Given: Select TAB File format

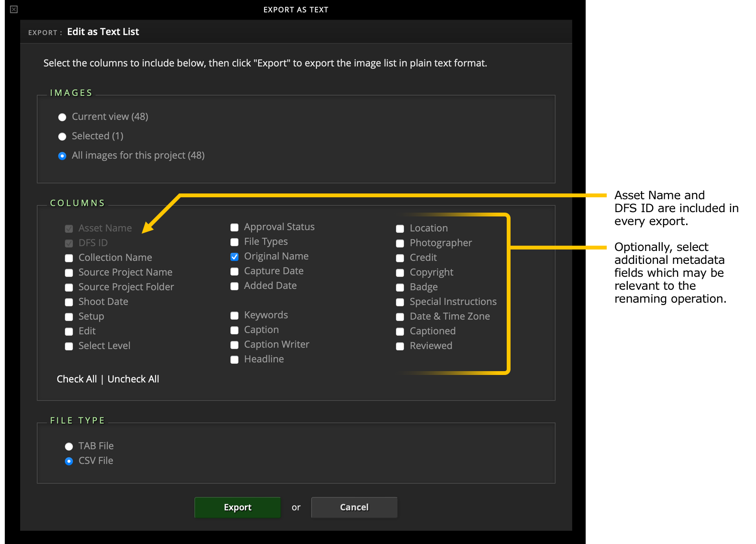Looking at the screenshot, I should 69,446.
